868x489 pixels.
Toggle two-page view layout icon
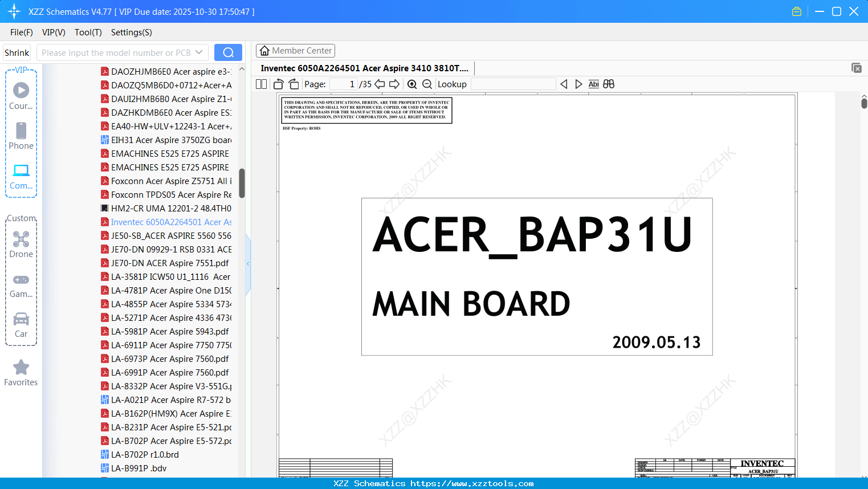262,84
